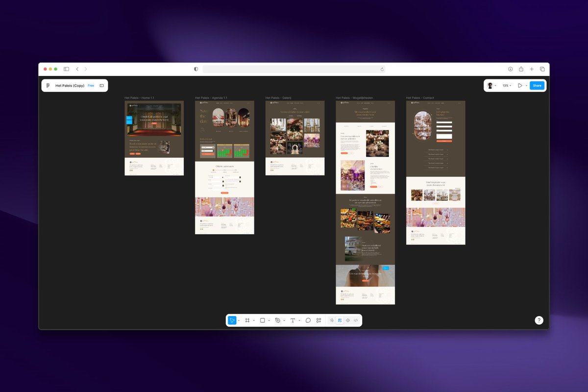Select the Pen tool
The width and height of the screenshot is (588, 392).
(278, 320)
